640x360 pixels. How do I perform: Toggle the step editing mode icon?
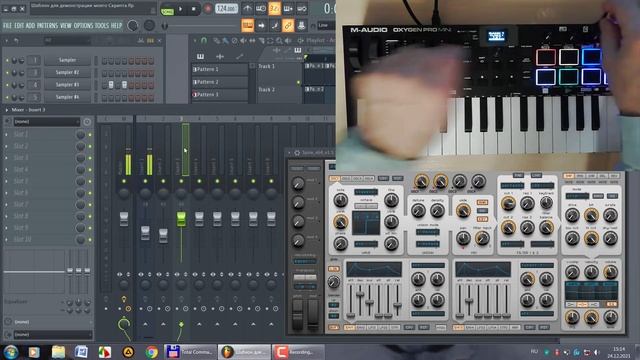click(275, 25)
